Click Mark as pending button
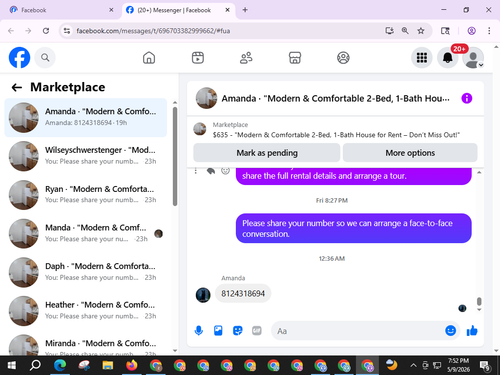This screenshot has width=500, height=375. pos(267,153)
